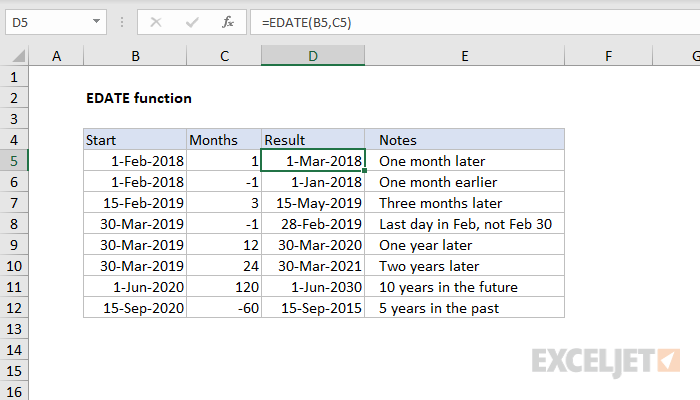Click the fill handle of cell D5
The width and height of the screenshot is (700, 400).
365,170
